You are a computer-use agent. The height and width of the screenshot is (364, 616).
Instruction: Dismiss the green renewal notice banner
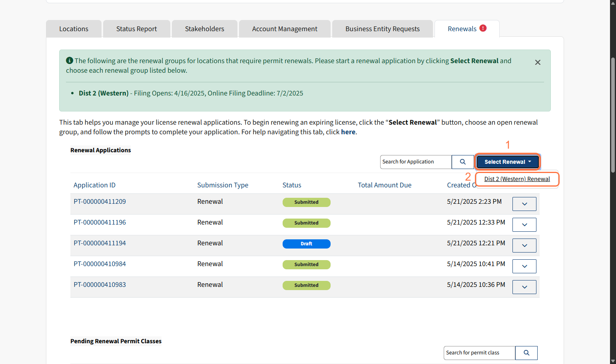[538, 62]
